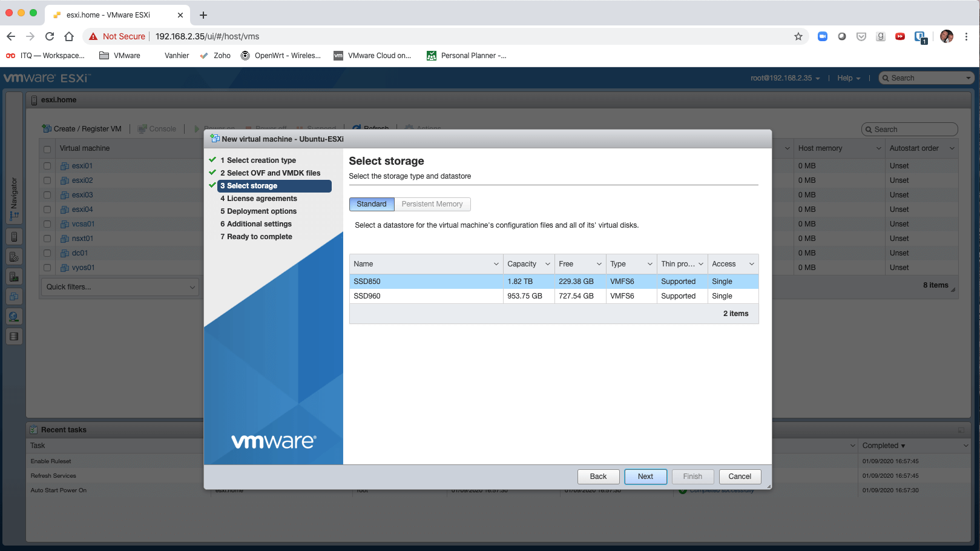
Task: Click the Not Secure warning icon
Action: (x=93, y=36)
